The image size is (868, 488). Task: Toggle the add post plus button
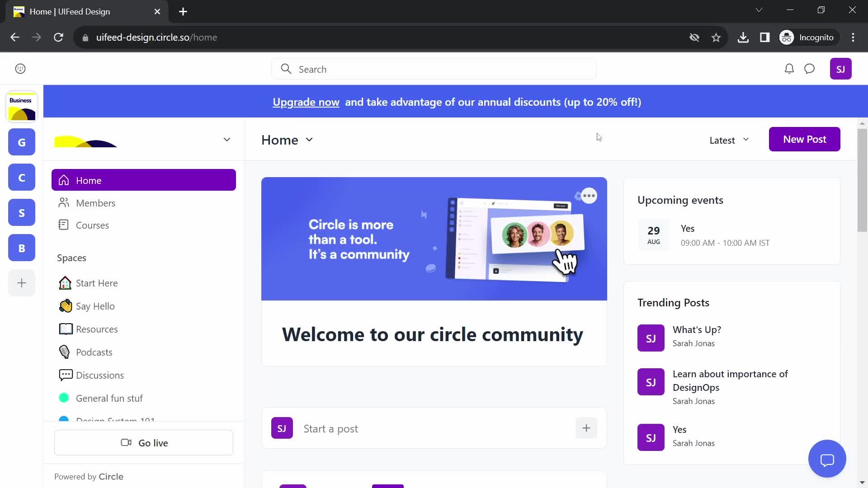click(586, 428)
